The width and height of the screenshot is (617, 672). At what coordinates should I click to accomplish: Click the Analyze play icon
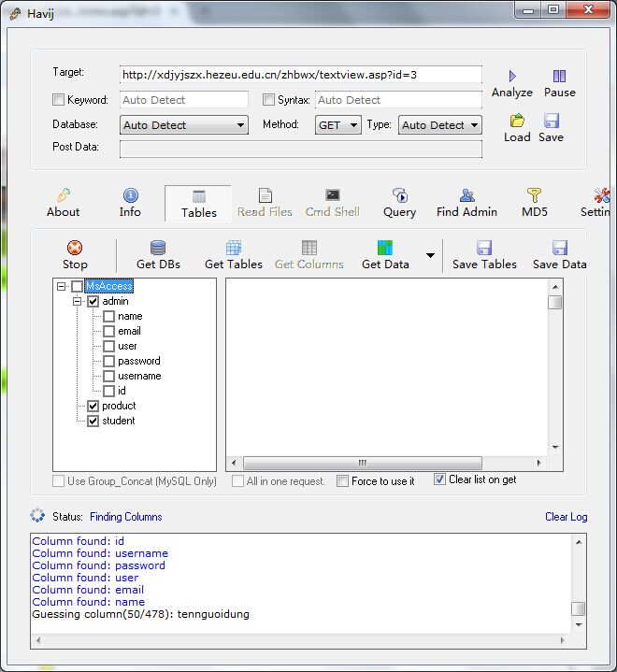click(x=512, y=77)
